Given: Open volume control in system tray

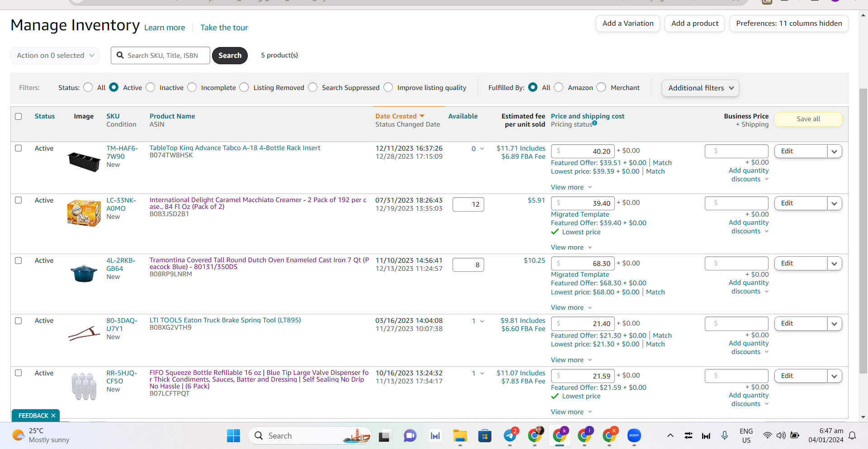Looking at the screenshot, I should click(781, 435).
